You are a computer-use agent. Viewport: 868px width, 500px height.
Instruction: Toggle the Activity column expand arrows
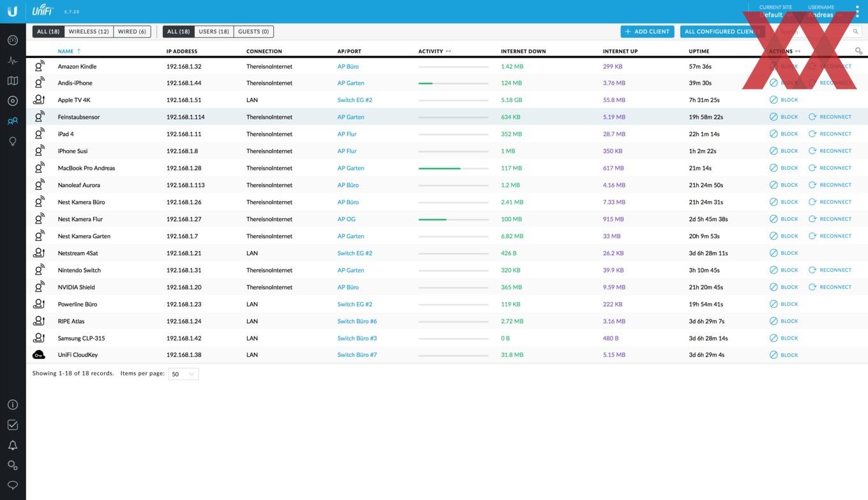coord(448,51)
